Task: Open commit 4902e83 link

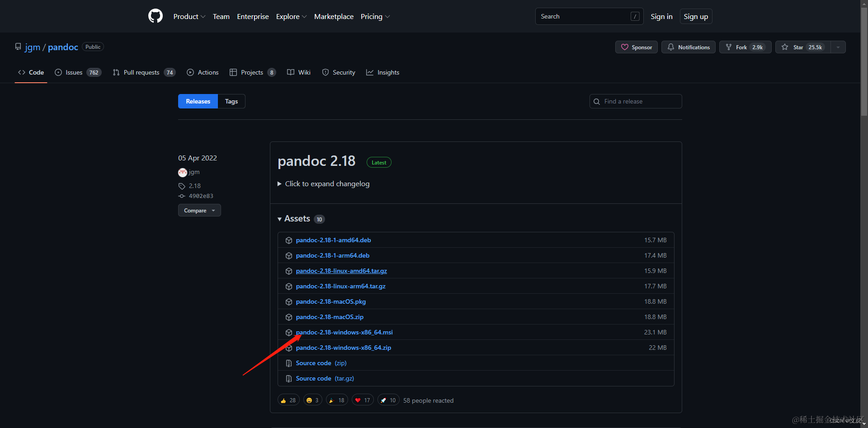Action: coord(201,196)
